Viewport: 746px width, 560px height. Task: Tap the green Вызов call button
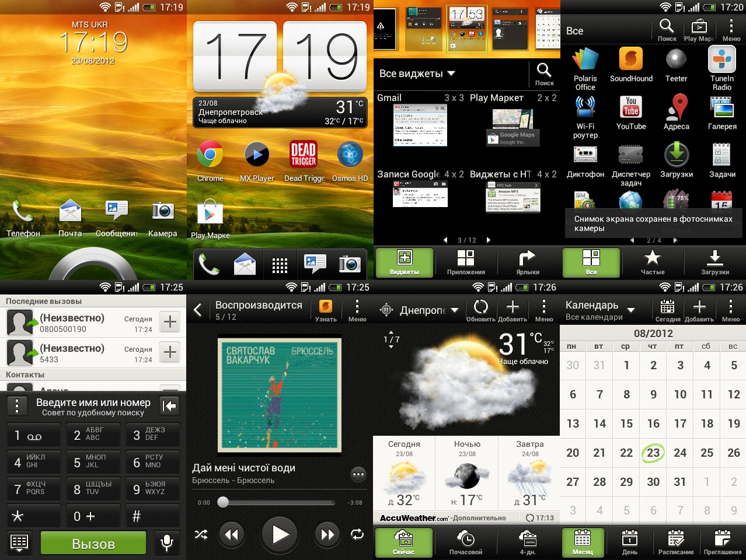(x=93, y=543)
